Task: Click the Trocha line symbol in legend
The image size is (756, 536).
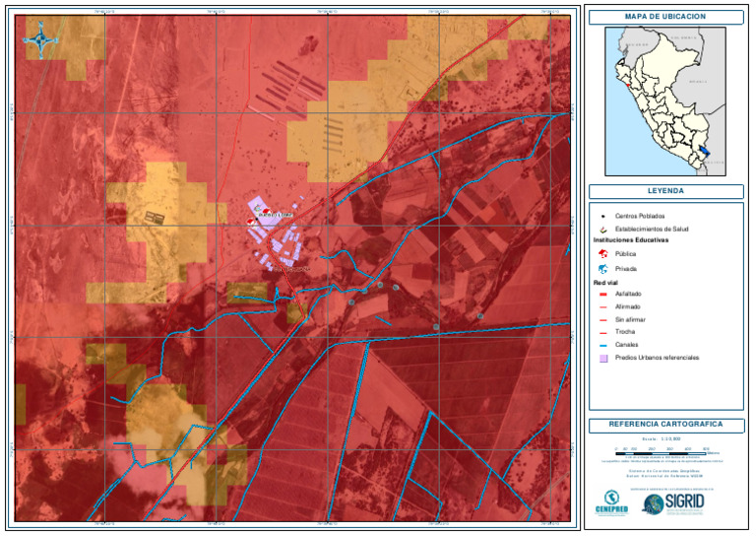Action: click(602, 333)
